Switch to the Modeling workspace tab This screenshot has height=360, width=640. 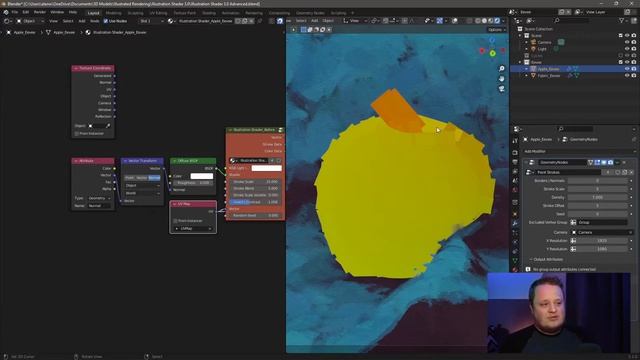tap(113, 13)
